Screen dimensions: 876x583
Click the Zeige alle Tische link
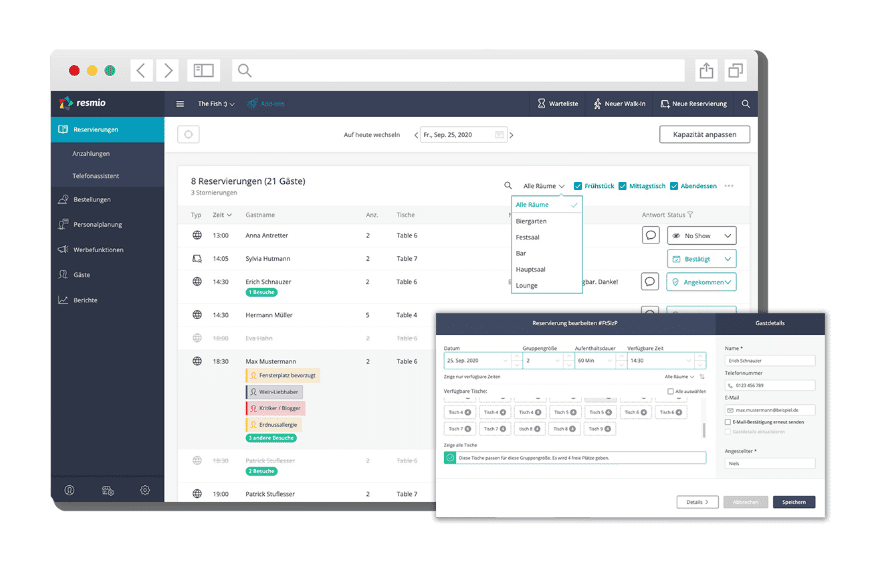click(460, 445)
